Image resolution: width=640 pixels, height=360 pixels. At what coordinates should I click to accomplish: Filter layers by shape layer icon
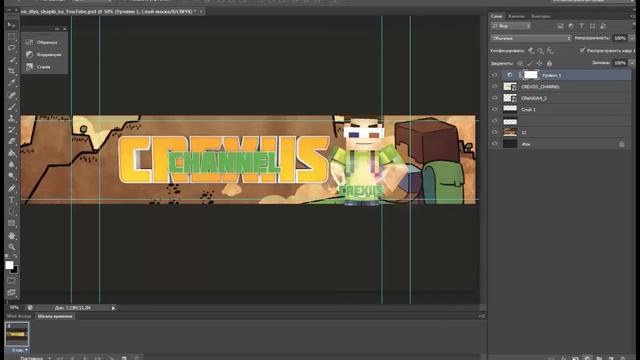click(592, 26)
